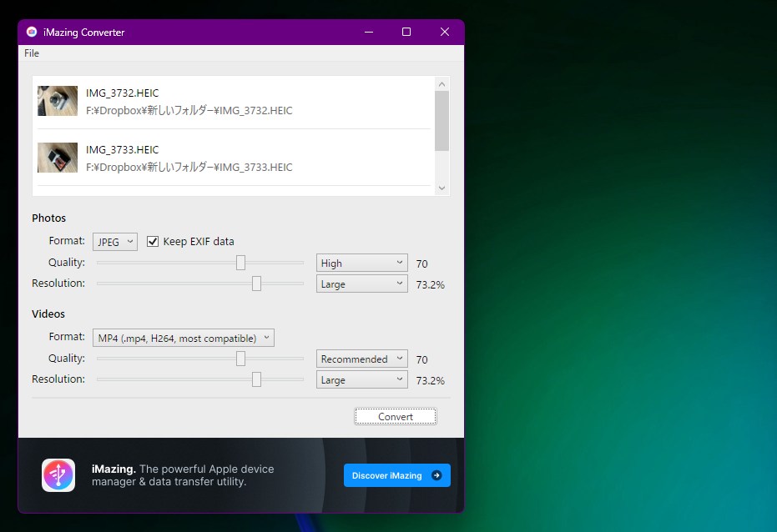The height and width of the screenshot is (532, 777).
Task: Click the file list scroll down arrow
Action: click(x=442, y=188)
